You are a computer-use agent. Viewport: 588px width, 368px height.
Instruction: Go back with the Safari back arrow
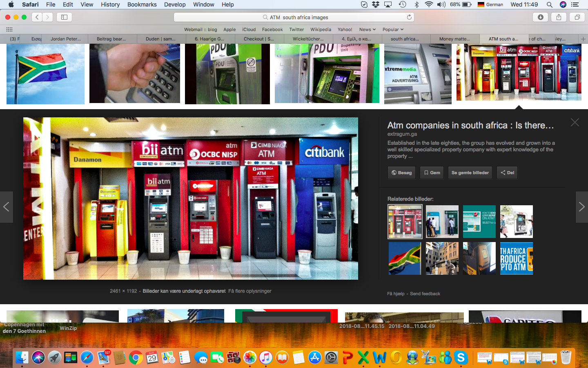coord(37,17)
